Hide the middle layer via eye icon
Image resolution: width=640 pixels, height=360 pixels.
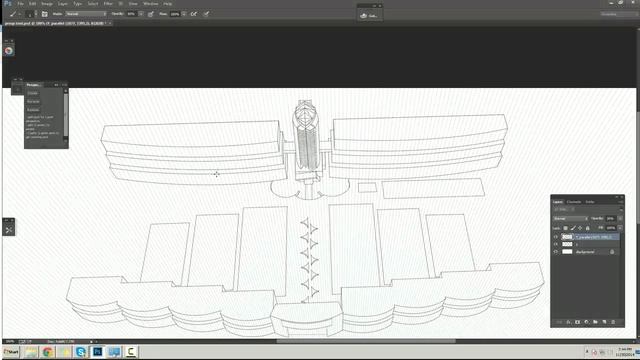tap(556, 244)
